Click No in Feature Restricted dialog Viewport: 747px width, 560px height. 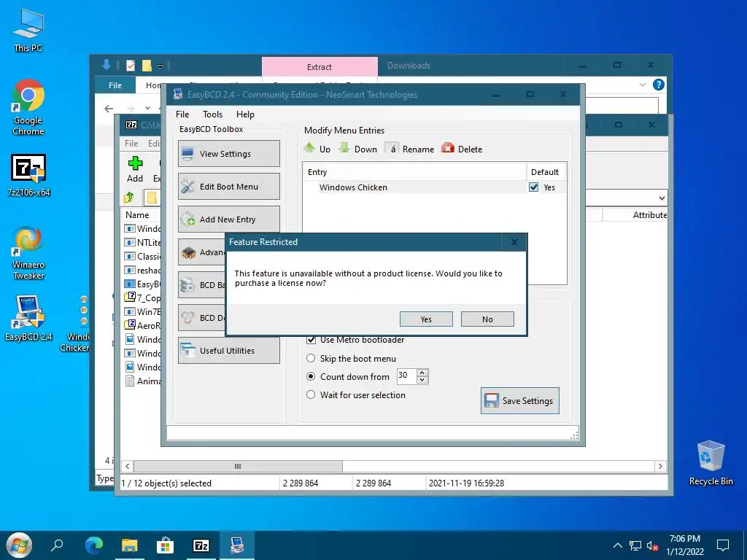(487, 319)
